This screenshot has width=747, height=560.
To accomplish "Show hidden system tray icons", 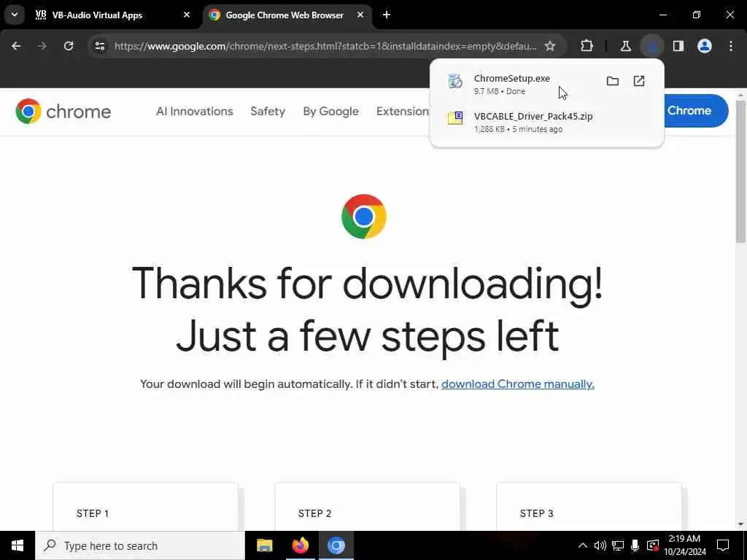I will [583, 545].
